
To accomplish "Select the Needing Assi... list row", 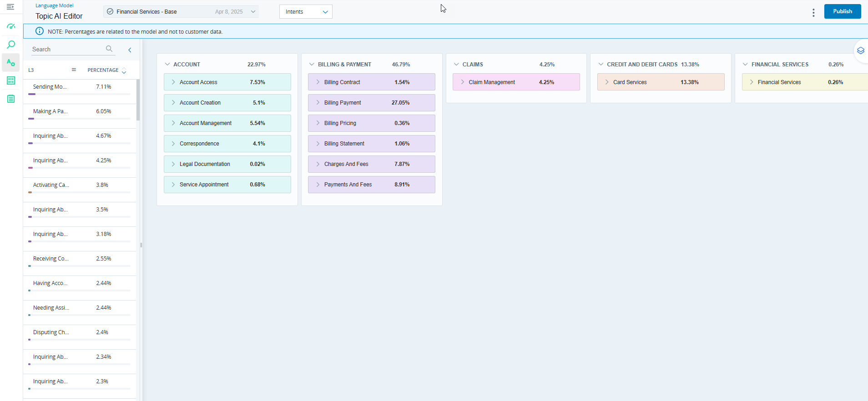I will pyautogui.click(x=80, y=312).
